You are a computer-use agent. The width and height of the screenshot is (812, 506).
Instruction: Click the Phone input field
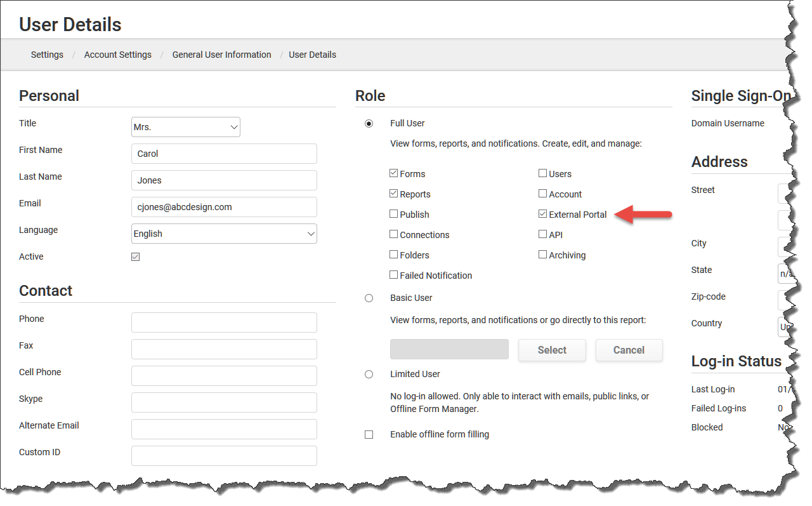(x=224, y=323)
